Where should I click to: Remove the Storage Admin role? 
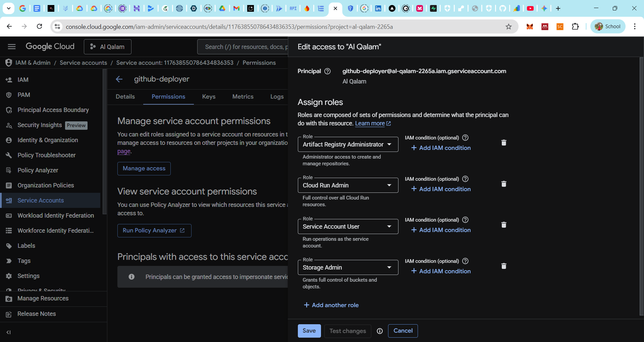503,266
